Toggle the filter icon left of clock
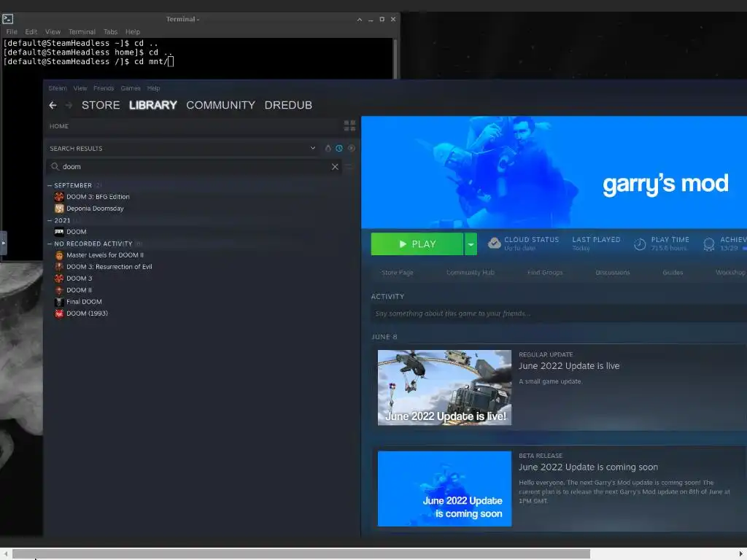This screenshot has height=560, width=747. [328, 148]
